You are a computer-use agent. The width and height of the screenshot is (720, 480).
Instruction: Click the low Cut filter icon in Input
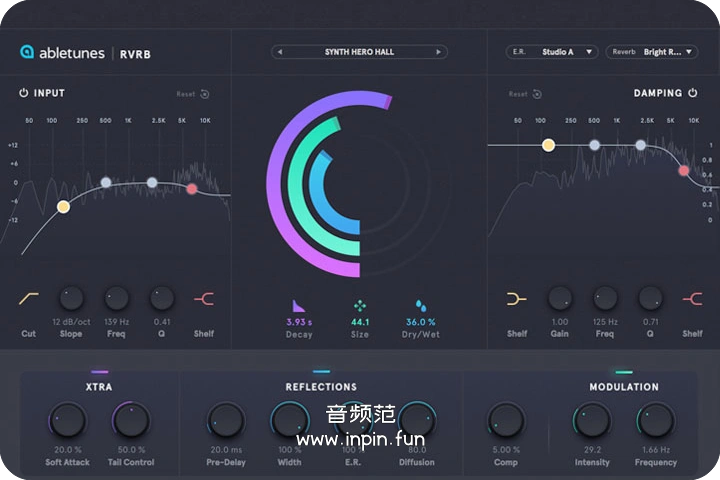[x=28, y=298]
